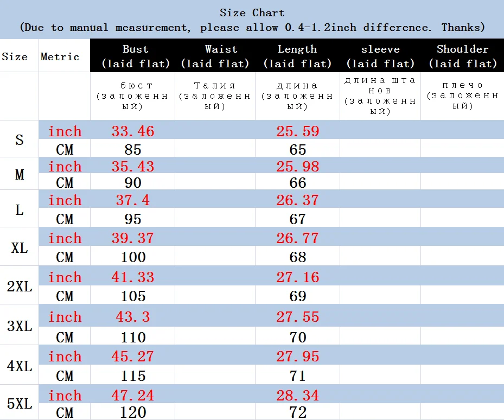Click the Size column header
The image size is (504, 420).
(x=15, y=56)
